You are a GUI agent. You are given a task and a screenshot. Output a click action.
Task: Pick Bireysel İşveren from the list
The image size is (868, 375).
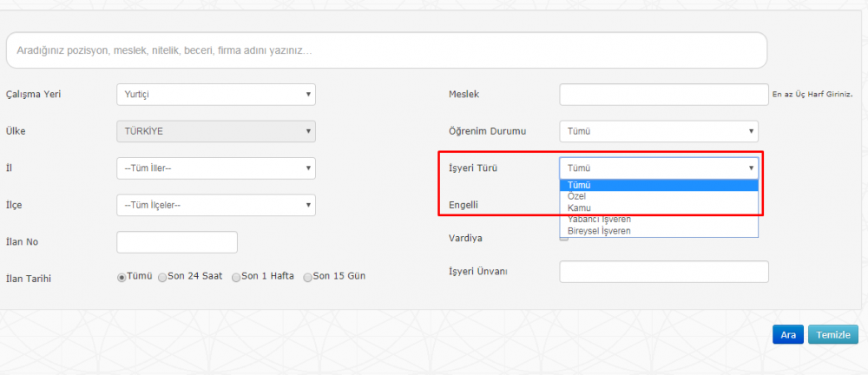point(659,231)
